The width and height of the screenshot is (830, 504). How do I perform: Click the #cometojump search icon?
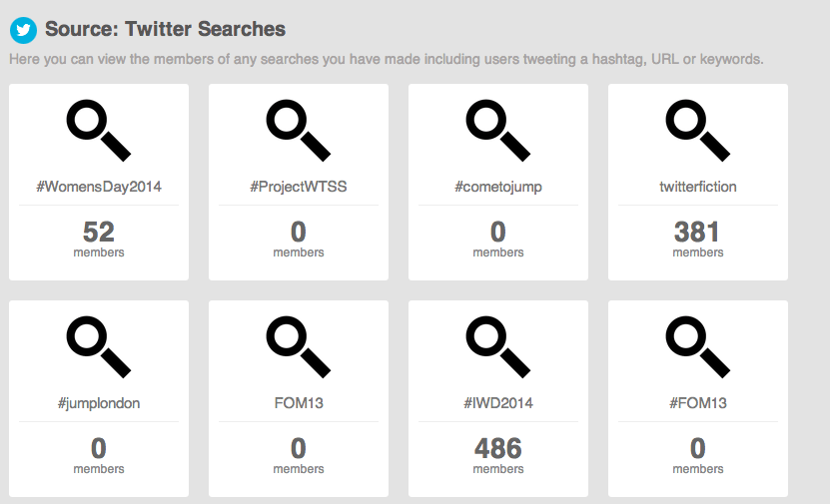(498, 130)
